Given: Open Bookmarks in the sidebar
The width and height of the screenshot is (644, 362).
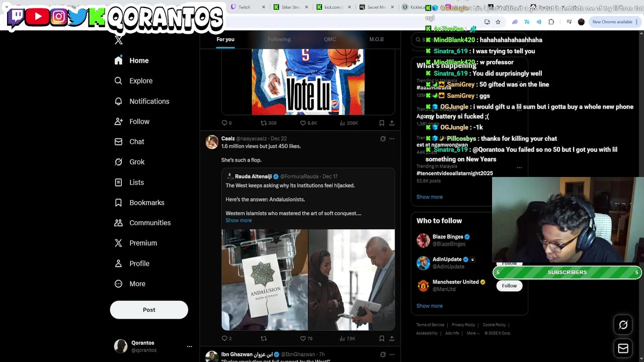Looking at the screenshot, I should pyautogui.click(x=139, y=202).
